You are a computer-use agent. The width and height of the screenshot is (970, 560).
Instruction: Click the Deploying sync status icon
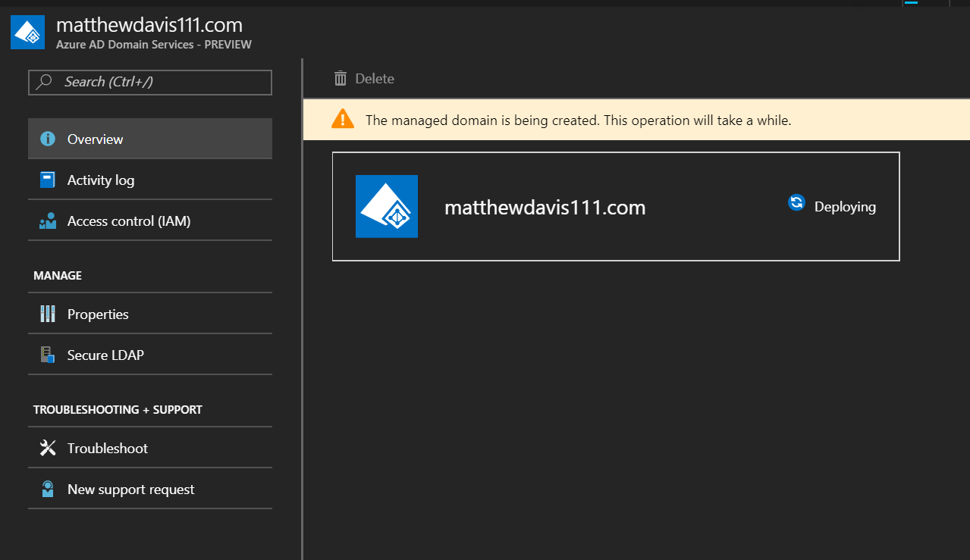[x=796, y=202]
